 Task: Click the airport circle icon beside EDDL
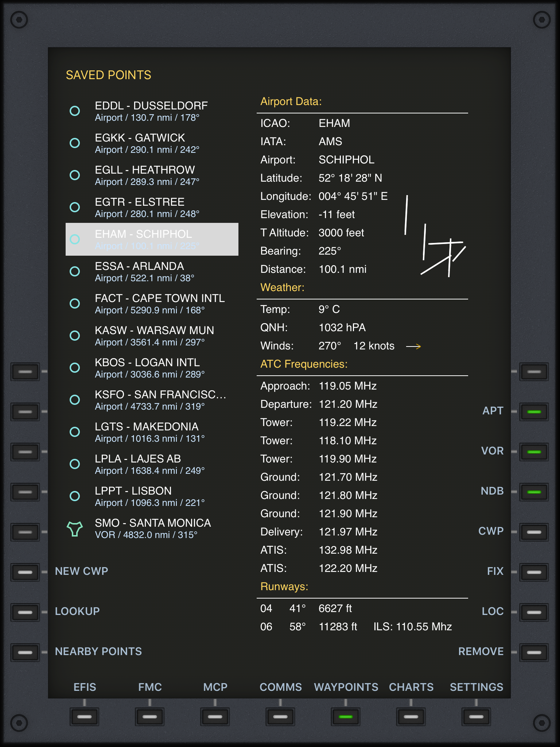pos(75,111)
